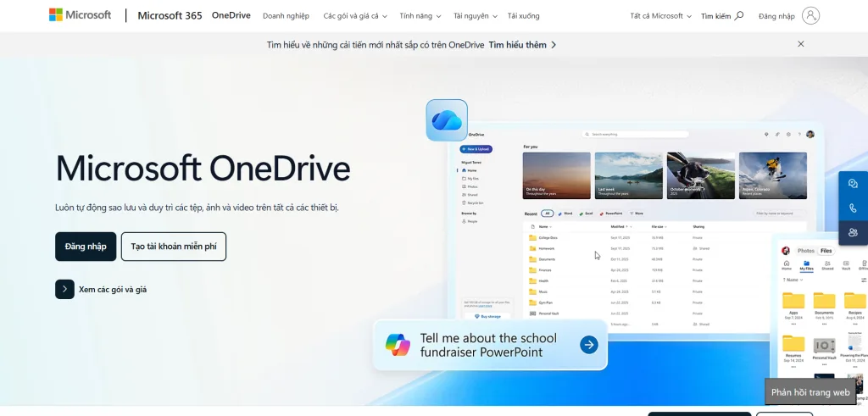The height and width of the screenshot is (416, 868).
Task: Select the All filter chip in Recent
Action: (548, 214)
